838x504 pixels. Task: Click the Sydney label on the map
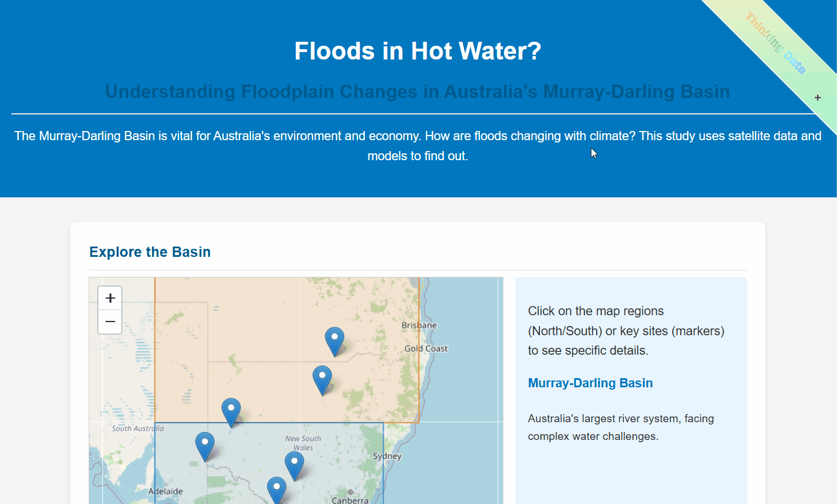coord(387,457)
